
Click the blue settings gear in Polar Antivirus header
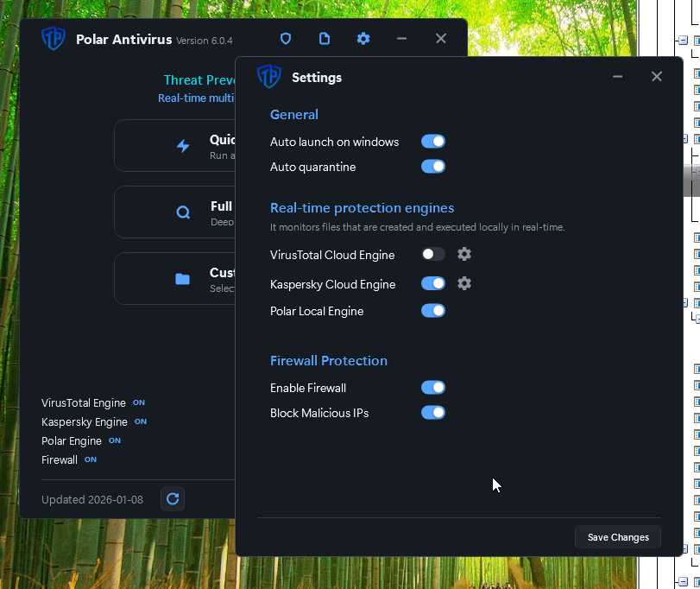[363, 39]
